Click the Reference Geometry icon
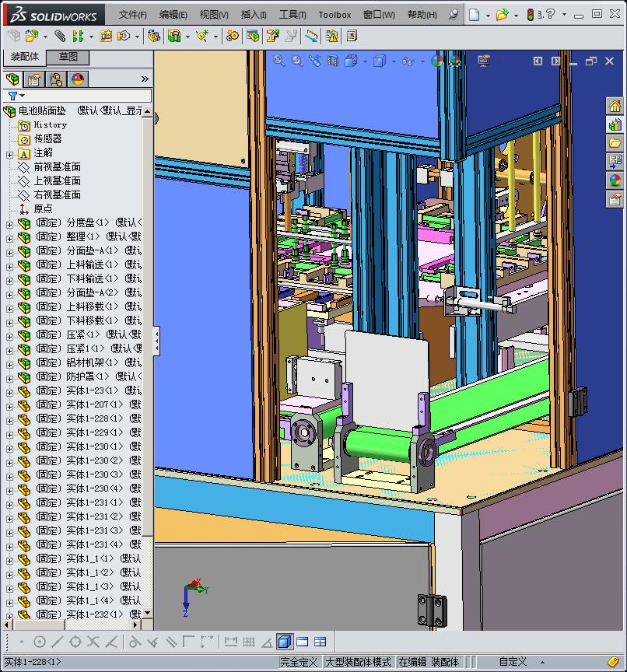Image resolution: width=627 pixels, height=672 pixels. point(202,37)
